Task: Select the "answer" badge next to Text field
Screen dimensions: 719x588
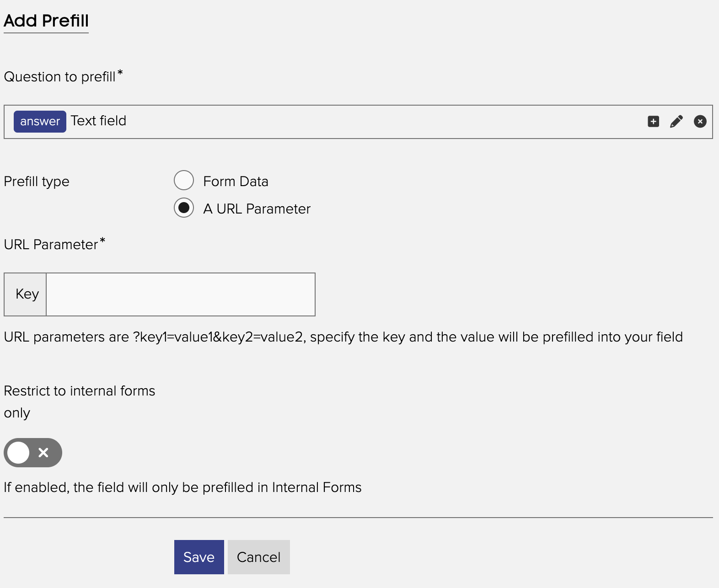Action: pos(39,121)
